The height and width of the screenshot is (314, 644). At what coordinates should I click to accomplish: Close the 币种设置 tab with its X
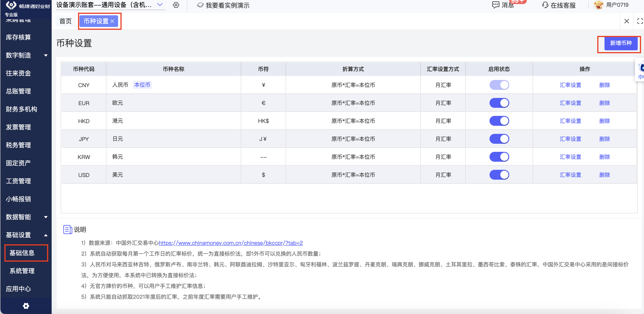[112, 21]
